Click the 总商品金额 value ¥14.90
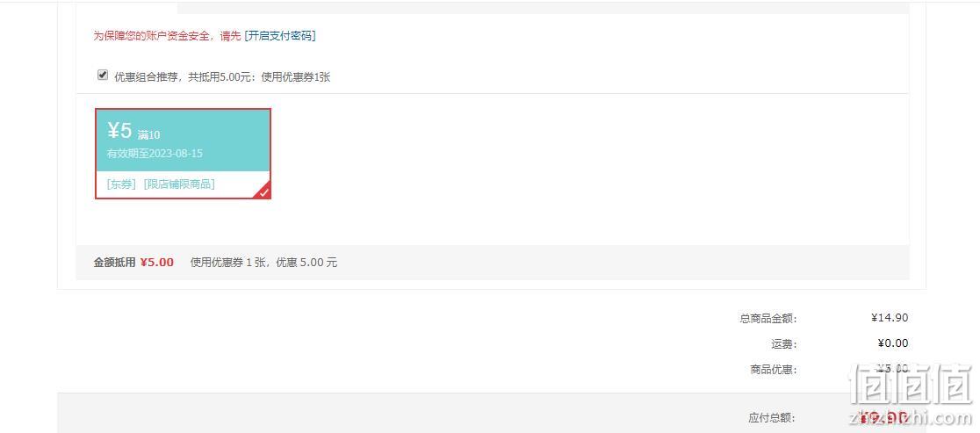This screenshot has width=980, height=433. tap(890, 318)
